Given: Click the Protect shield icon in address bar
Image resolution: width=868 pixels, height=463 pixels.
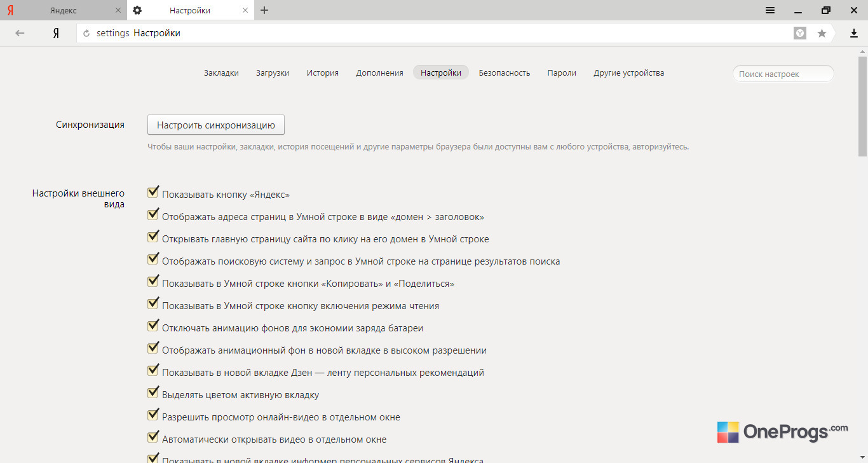Looking at the screenshot, I should (800, 33).
